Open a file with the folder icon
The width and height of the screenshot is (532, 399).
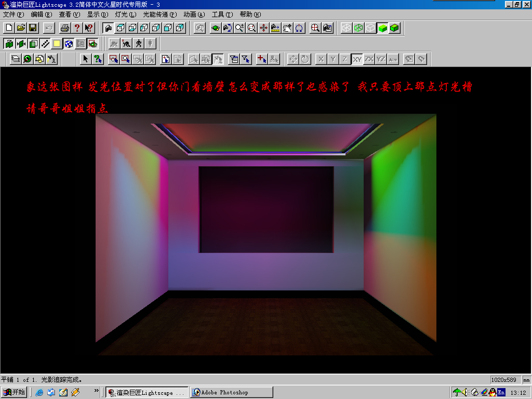coord(21,28)
